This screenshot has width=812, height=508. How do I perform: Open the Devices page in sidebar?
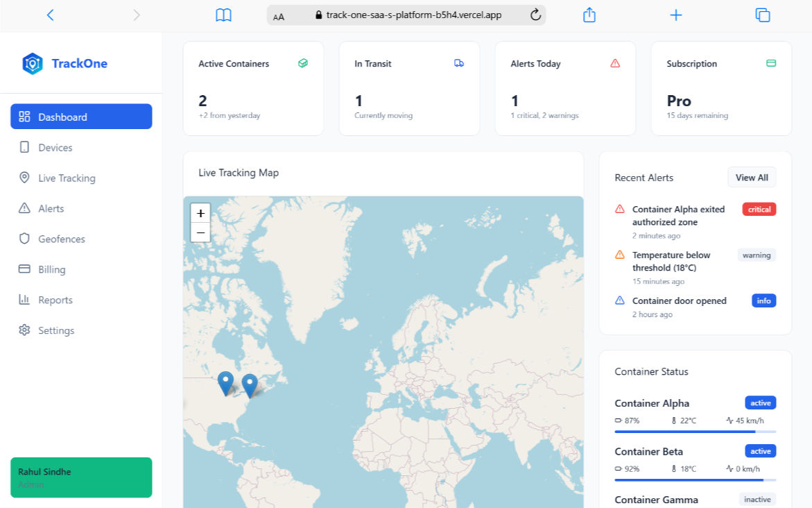pyautogui.click(x=55, y=148)
